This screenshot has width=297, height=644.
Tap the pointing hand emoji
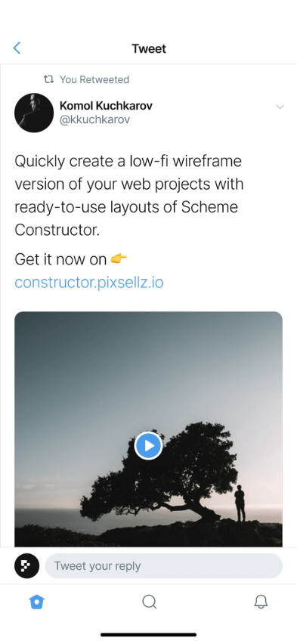[x=119, y=259]
